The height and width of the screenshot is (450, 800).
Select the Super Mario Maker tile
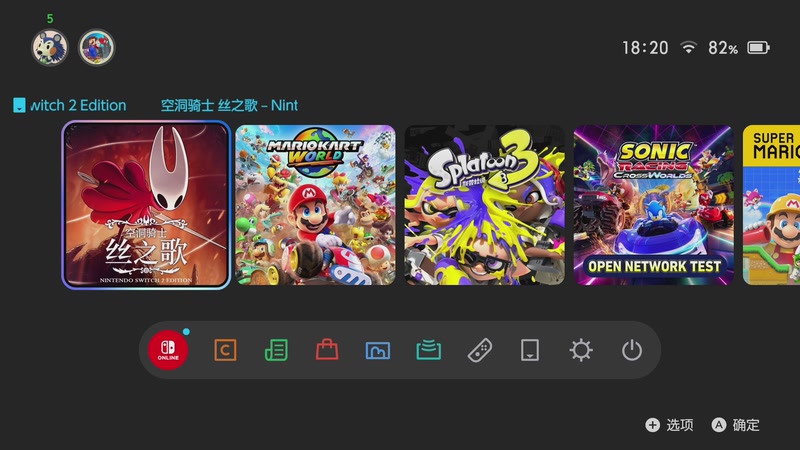[x=771, y=205]
